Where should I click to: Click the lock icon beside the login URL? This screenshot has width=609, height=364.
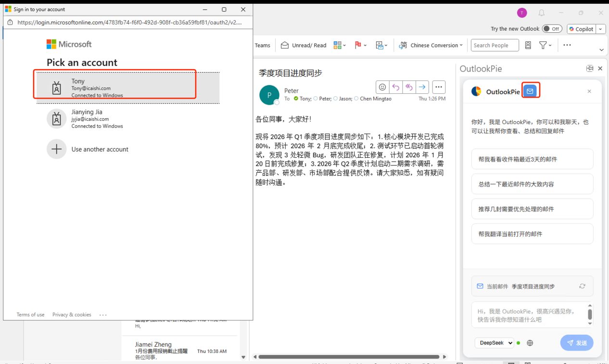pos(10,22)
